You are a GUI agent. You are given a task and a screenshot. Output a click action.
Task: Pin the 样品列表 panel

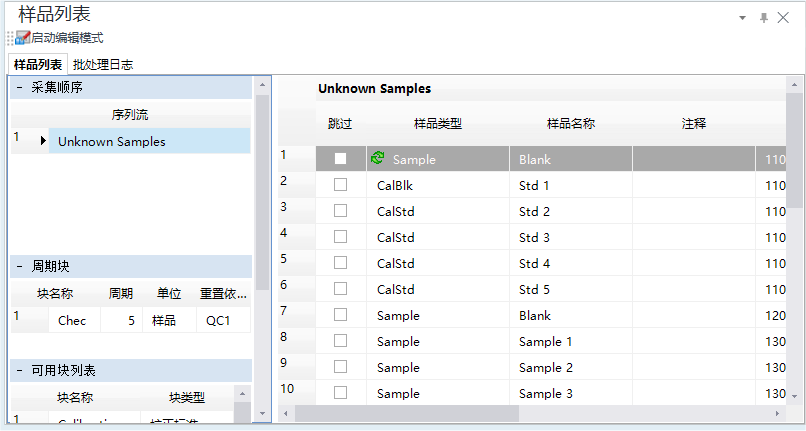pos(764,18)
